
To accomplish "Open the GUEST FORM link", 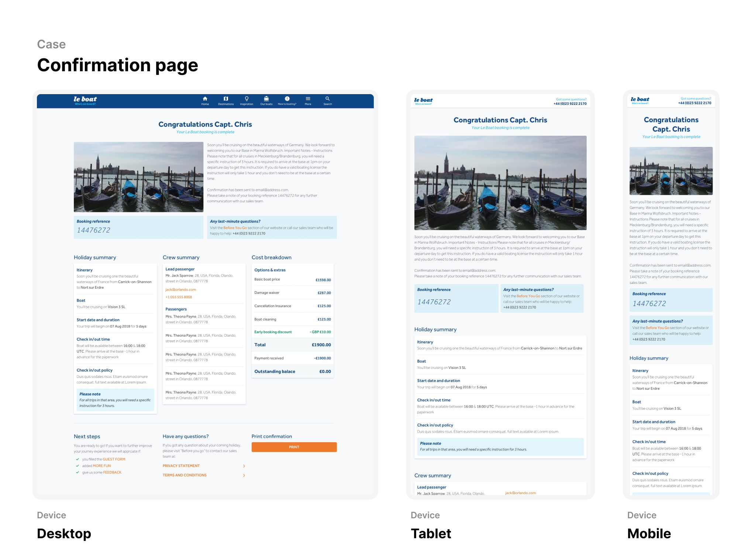I will [x=114, y=460].
